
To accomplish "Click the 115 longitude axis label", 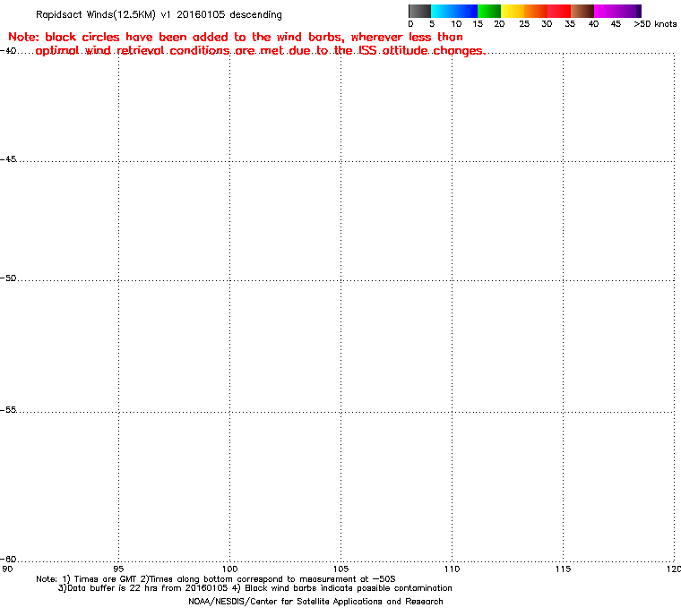I will coord(564,569).
